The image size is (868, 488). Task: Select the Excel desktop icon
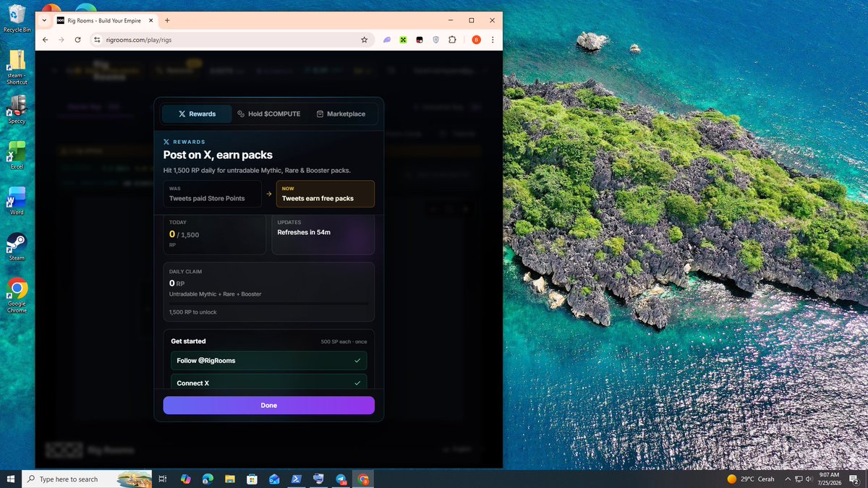[x=17, y=155]
